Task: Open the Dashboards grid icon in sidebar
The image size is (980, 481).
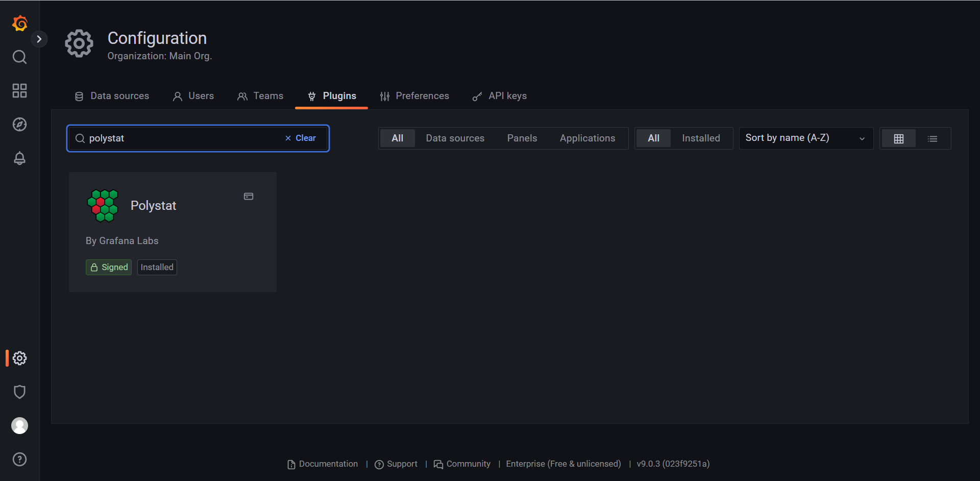Action: pos(19,91)
